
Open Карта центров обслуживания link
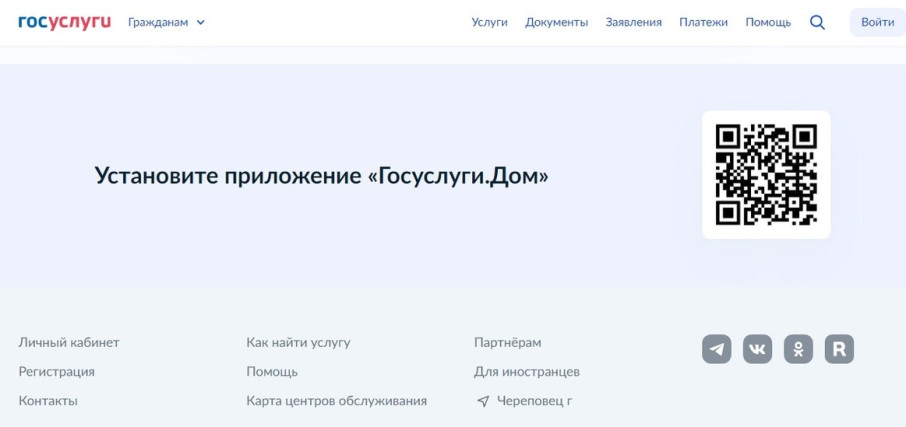pos(336,401)
